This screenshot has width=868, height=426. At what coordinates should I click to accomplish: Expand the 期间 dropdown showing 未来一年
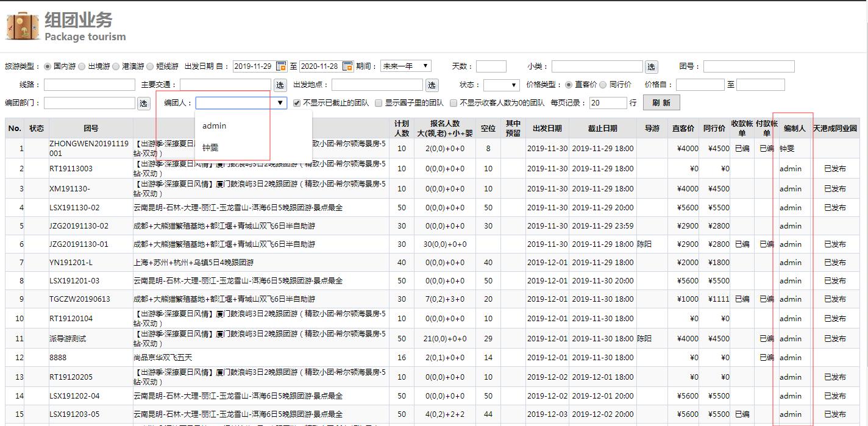tap(405, 66)
